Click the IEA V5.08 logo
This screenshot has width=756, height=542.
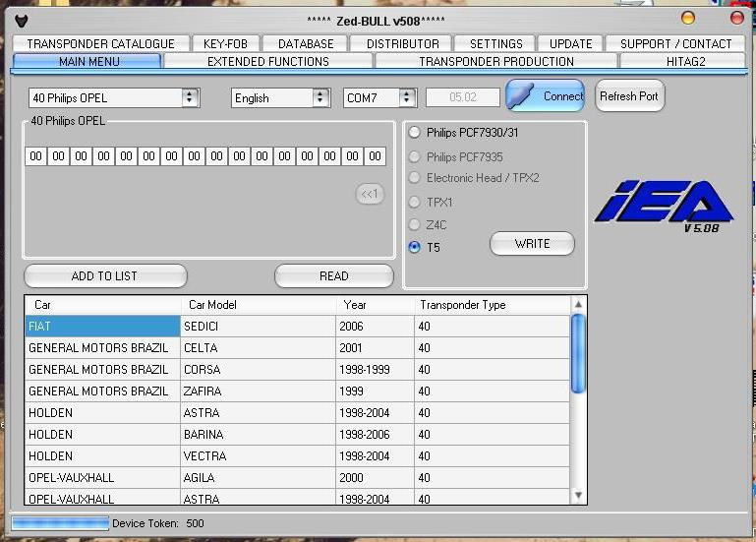[x=664, y=207]
